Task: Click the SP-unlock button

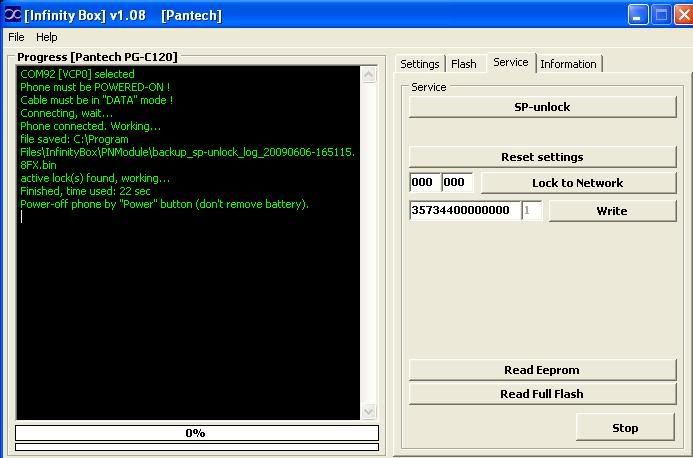Action: (542, 107)
